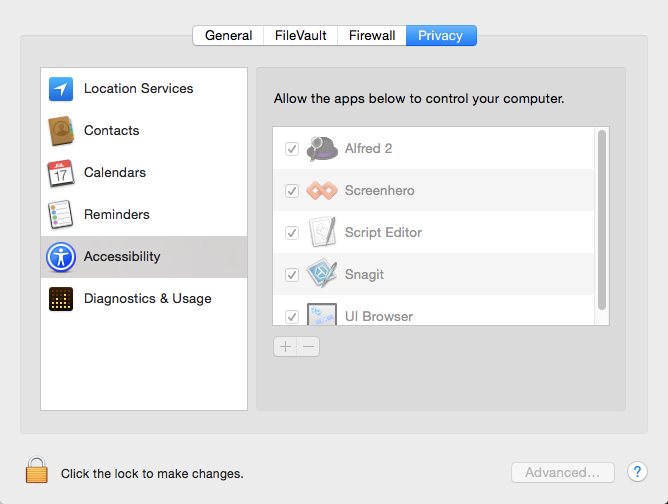
Task: Toggle the Alfred 2 checkbox
Action: 292,149
